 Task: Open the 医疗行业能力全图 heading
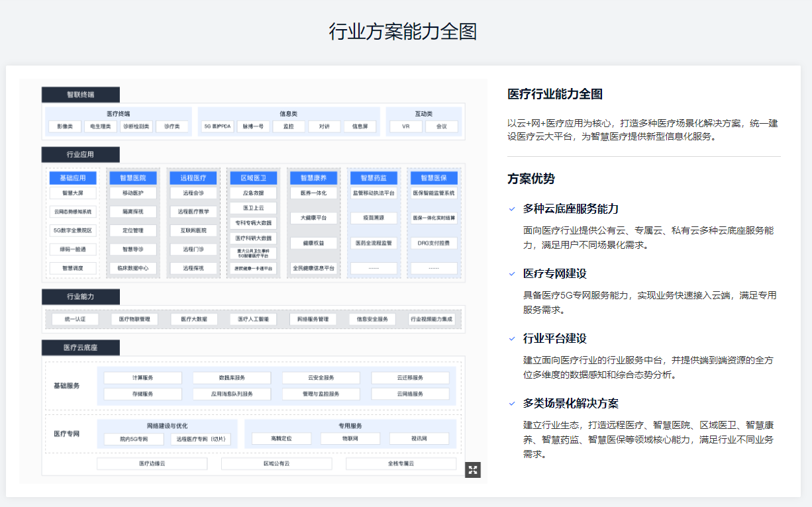point(555,95)
